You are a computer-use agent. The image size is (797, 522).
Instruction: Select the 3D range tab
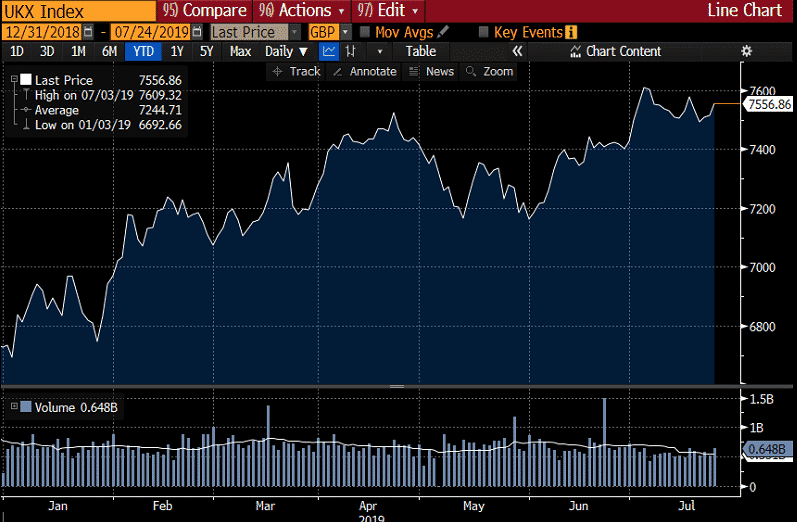[x=47, y=51]
